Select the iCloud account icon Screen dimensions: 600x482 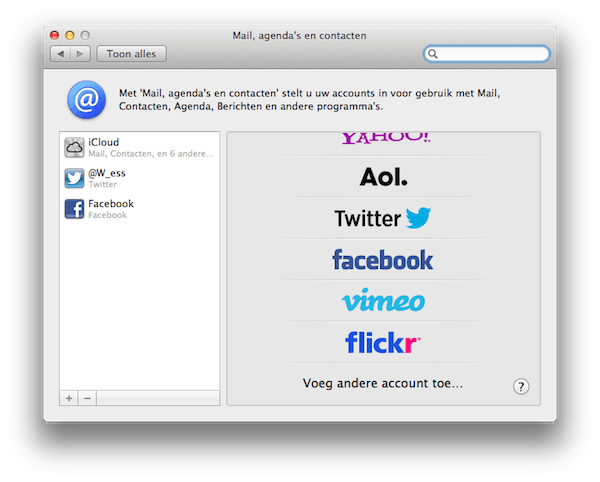pos(74,147)
